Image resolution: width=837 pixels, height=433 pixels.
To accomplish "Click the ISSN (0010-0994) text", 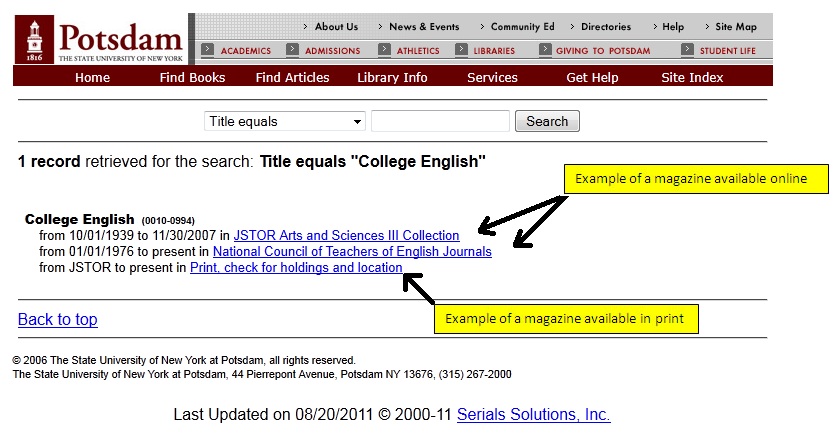I will tap(168, 221).
